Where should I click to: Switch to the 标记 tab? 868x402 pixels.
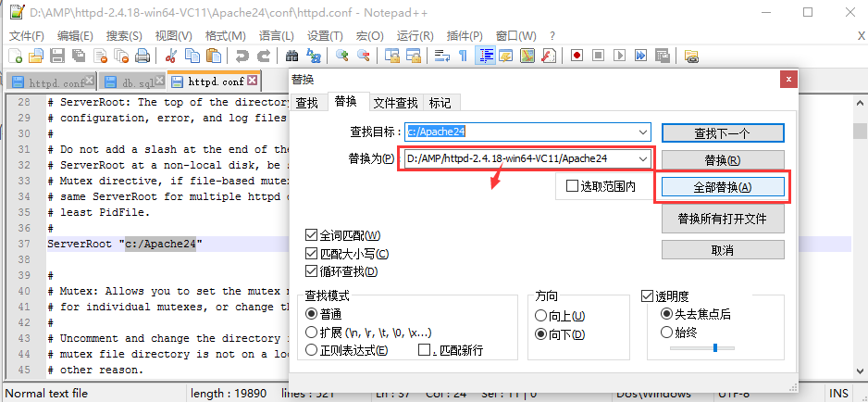click(x=440, y=103)
